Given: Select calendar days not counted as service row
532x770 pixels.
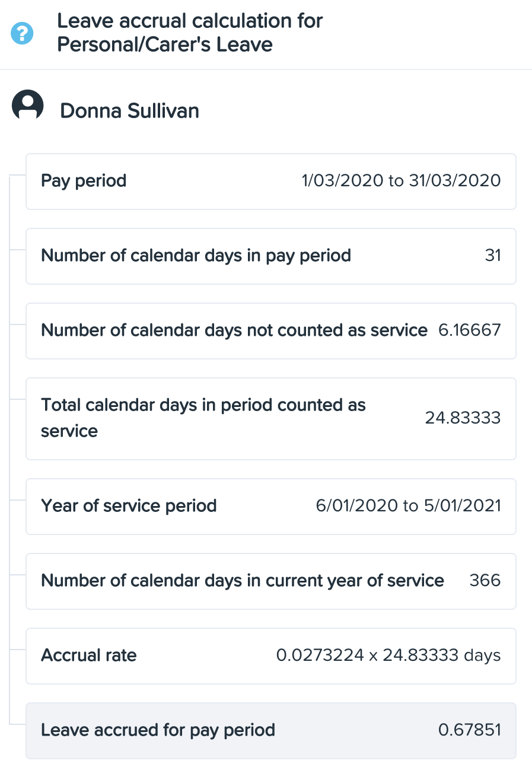Looking at the screenshot, I should pos(271,331).
